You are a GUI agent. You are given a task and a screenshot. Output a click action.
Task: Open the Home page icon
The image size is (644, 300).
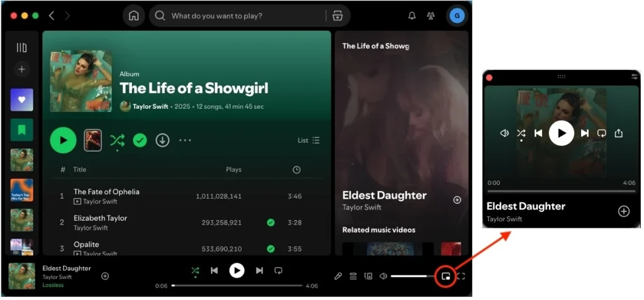133,16
